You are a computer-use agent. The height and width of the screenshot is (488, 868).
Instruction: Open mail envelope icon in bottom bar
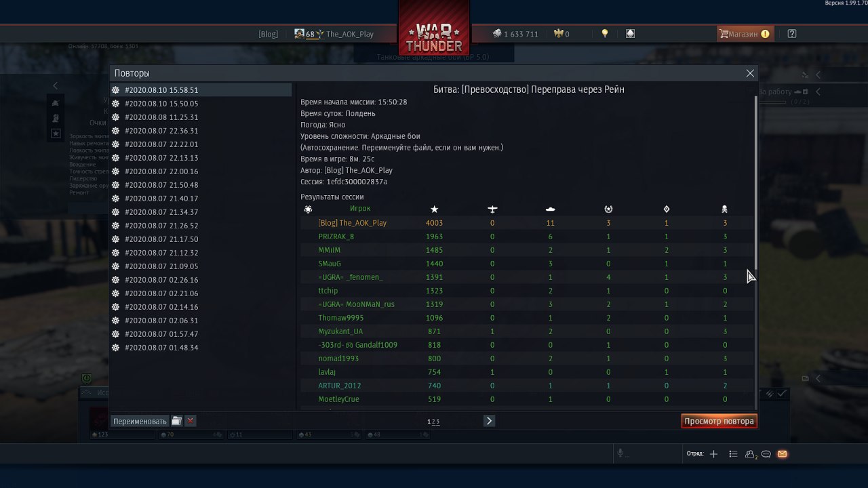[782, 454]
